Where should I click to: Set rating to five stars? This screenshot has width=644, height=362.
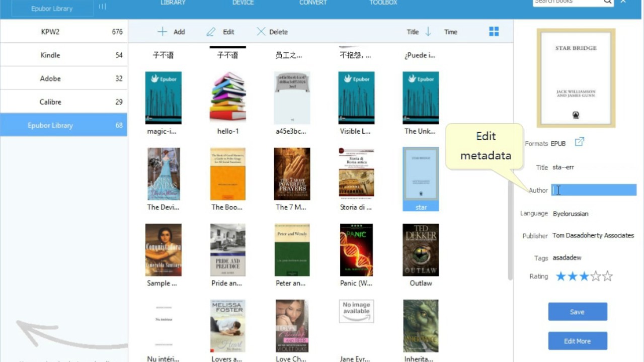click(607, 276)
